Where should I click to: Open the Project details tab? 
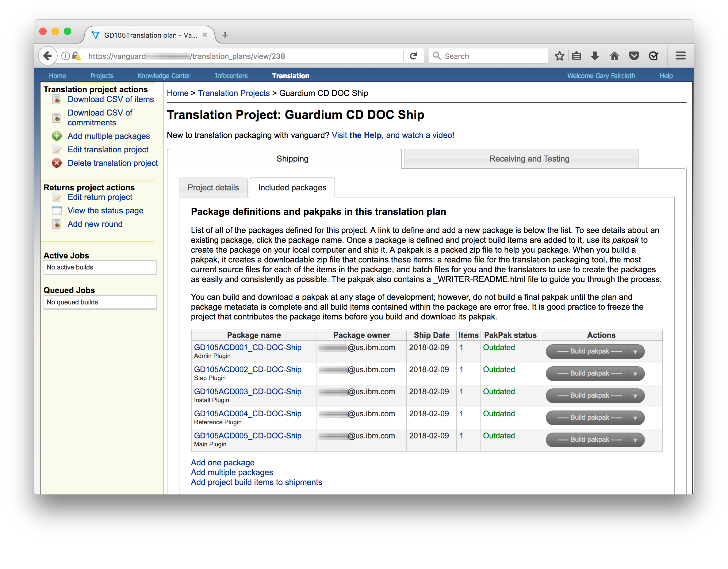click(x=213, y=188)
